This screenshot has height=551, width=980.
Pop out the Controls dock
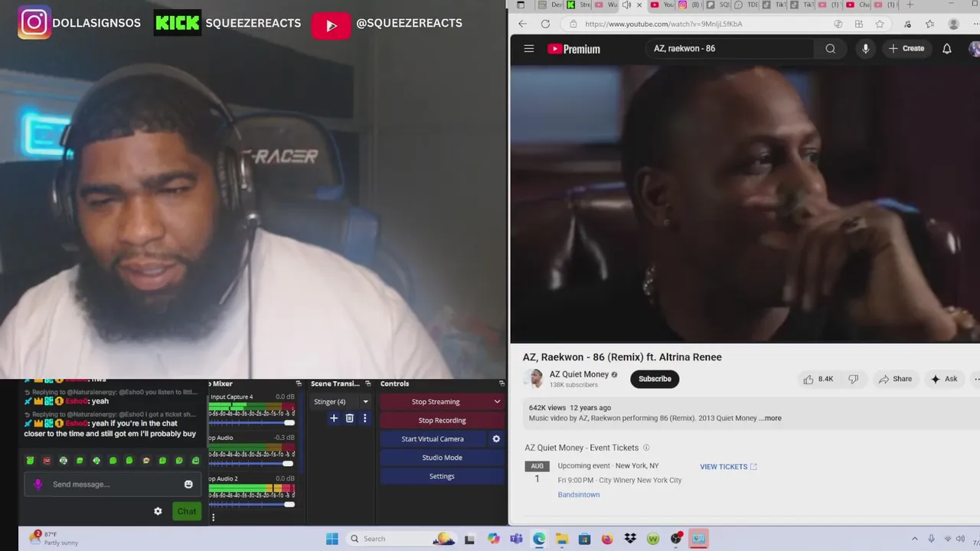pos(501,383)
